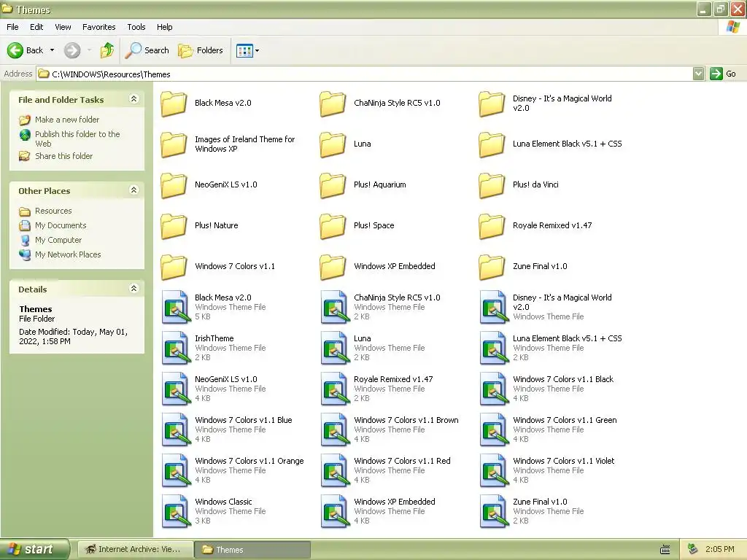The width and height of the screenshot is (747, 560).
Task: Select IrishTheme theme file icon
Action: coord(176,348)
